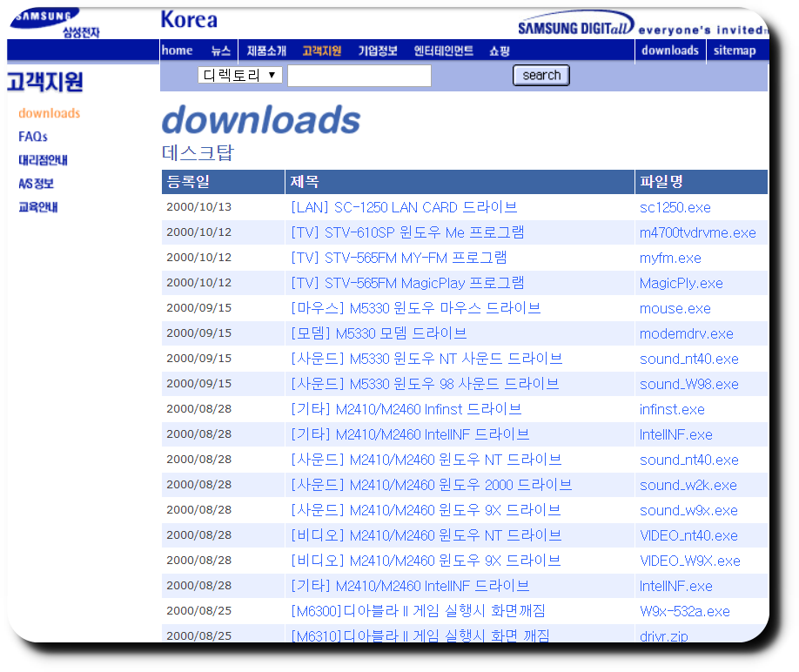Screen dimensions: 799x672
Task: Click the Samsung logo
Action: pos(54,23)
